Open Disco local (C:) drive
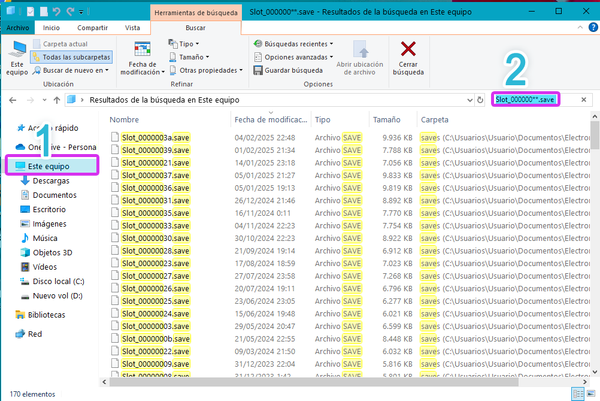The width and height of the screenshot is (600, 401). coord(52,281)
